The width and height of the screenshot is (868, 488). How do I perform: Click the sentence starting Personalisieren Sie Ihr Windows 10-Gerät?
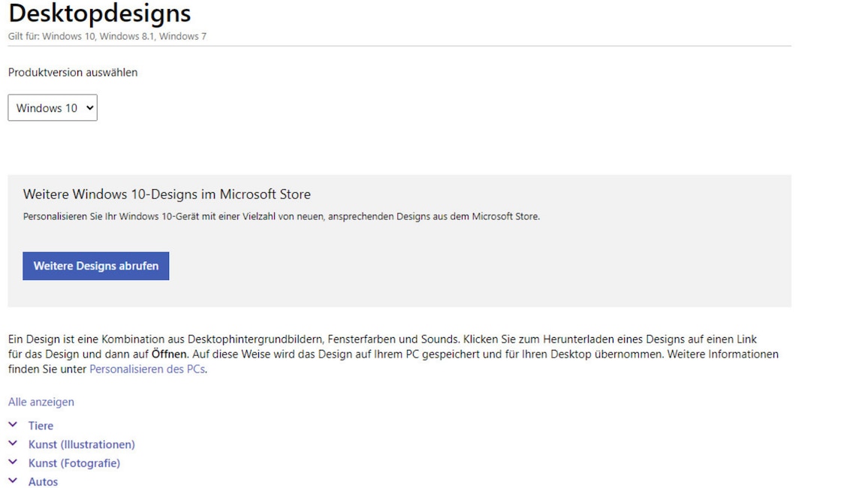point(282,216)
